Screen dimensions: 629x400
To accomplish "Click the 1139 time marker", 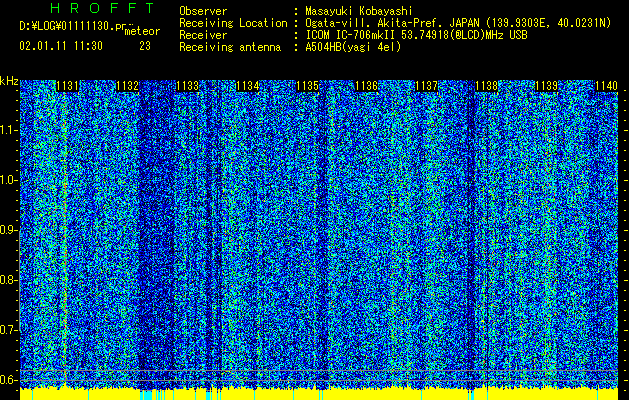I will click(x=547, y=86).
